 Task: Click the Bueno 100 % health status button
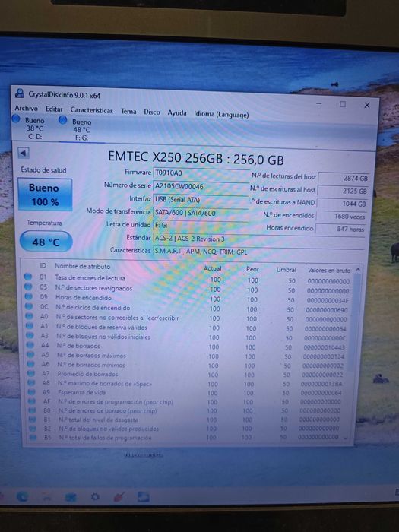tap(45, 195)
